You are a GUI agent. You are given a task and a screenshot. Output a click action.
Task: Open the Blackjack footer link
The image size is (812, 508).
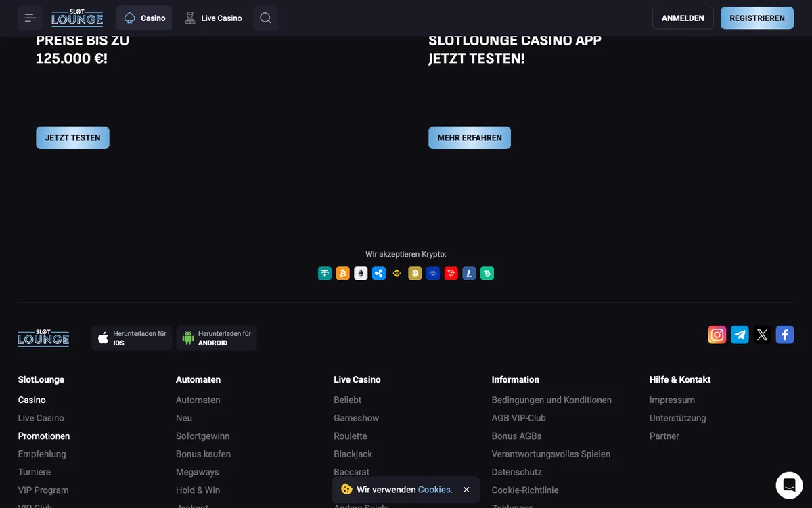(353, 454)
